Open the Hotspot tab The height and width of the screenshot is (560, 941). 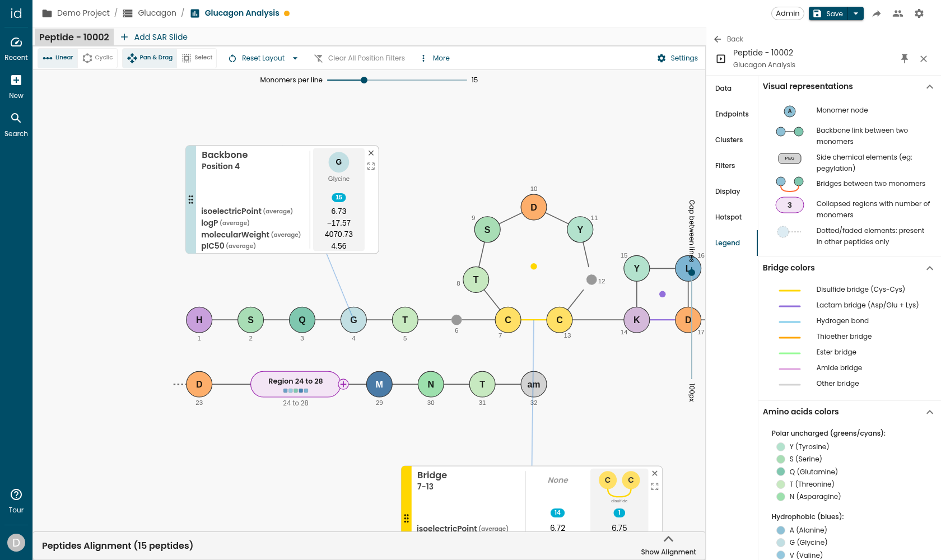point(728,217)
